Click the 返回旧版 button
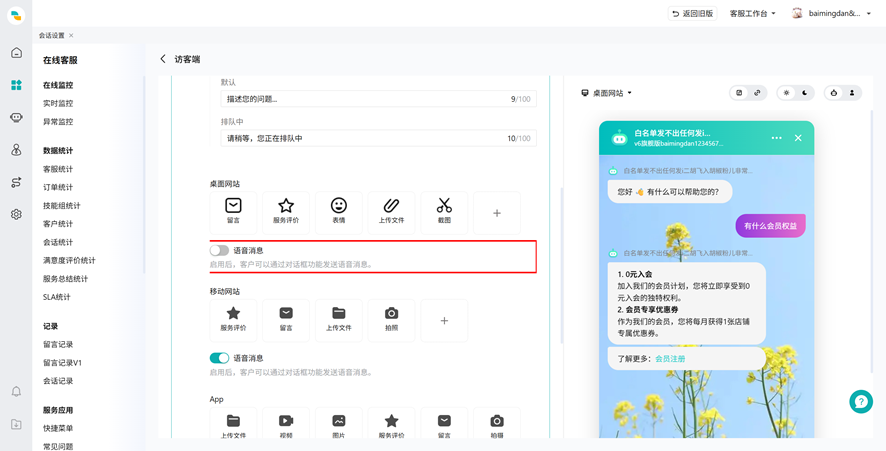This screenshot has height=451, width=886. coord(692,14)
